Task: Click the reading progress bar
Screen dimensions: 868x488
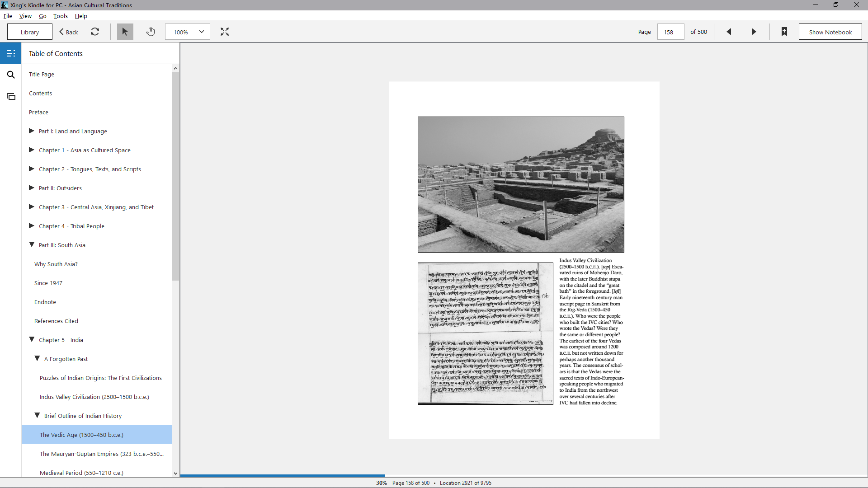Action: (524, 475)
